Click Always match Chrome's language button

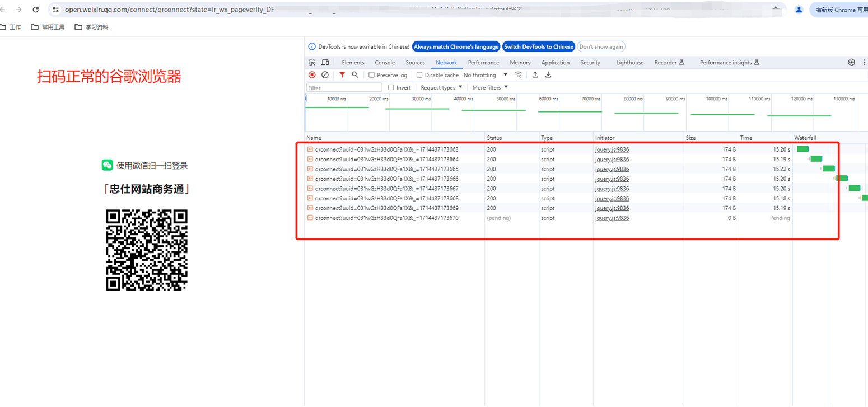456,46
